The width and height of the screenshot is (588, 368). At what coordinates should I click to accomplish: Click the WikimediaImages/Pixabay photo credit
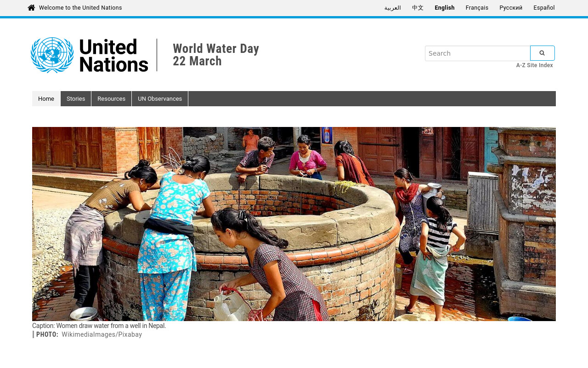(102, 334)
